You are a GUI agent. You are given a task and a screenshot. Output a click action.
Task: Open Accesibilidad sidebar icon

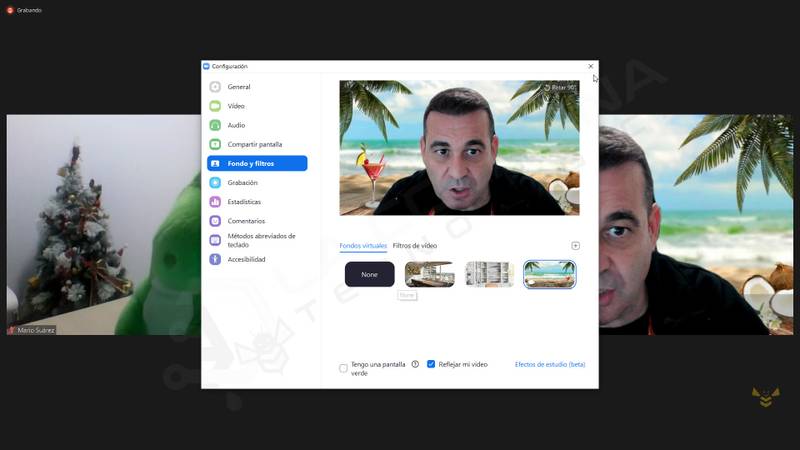(x=215, y=259)
